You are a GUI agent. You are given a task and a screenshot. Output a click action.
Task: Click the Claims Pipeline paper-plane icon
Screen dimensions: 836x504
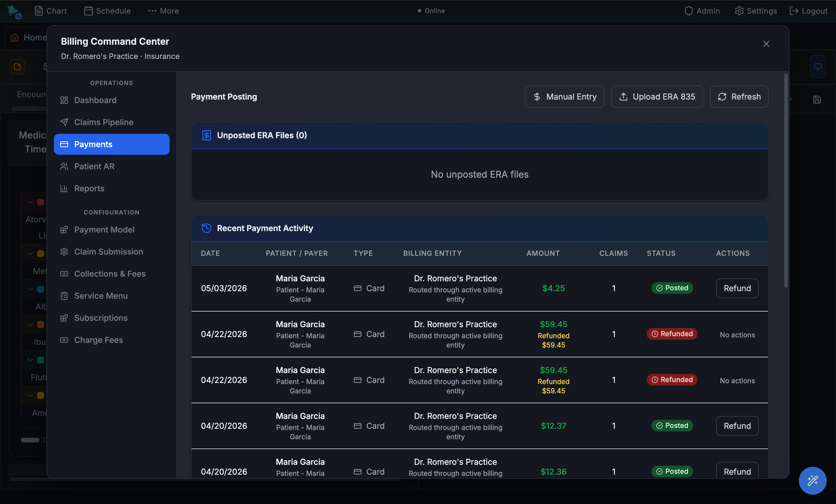coord(64,122)
